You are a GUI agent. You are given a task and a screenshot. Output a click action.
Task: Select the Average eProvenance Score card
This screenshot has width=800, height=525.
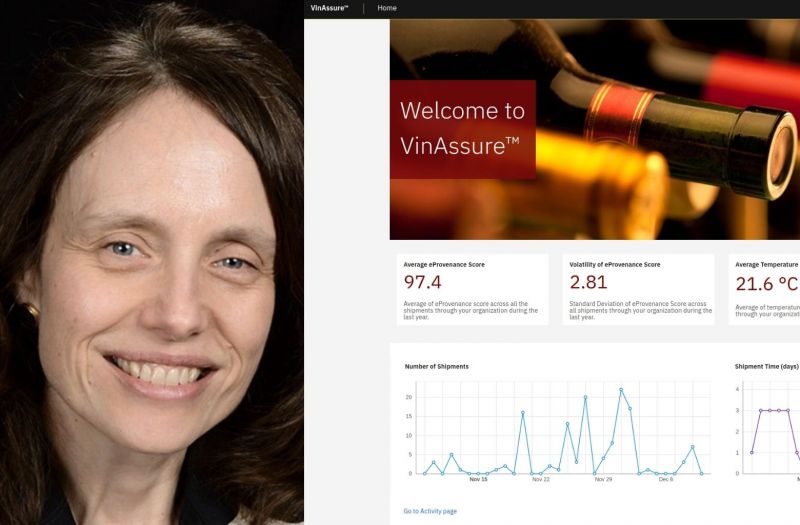point(473,289)
